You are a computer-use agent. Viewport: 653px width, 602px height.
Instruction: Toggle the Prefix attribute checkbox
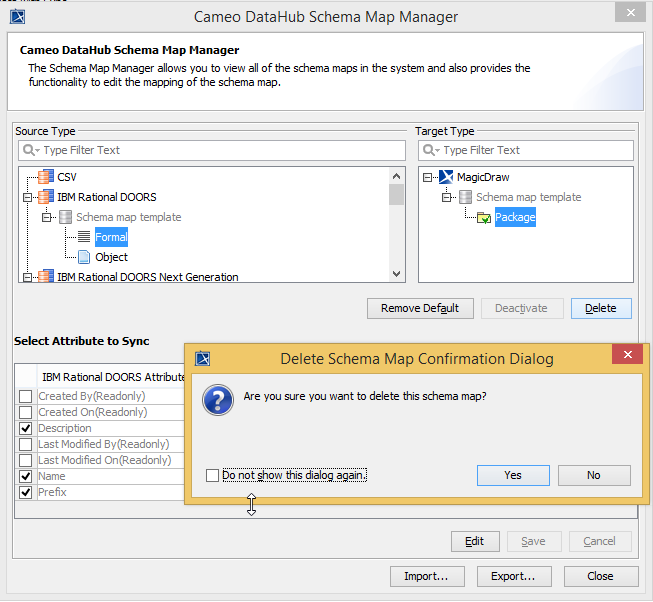click(x=25, y=492)
